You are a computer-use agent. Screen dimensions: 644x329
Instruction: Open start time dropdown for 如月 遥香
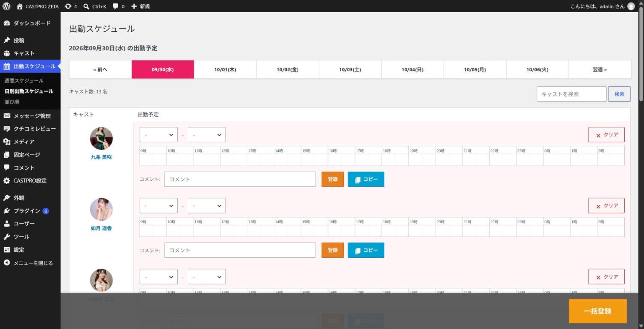158,206
